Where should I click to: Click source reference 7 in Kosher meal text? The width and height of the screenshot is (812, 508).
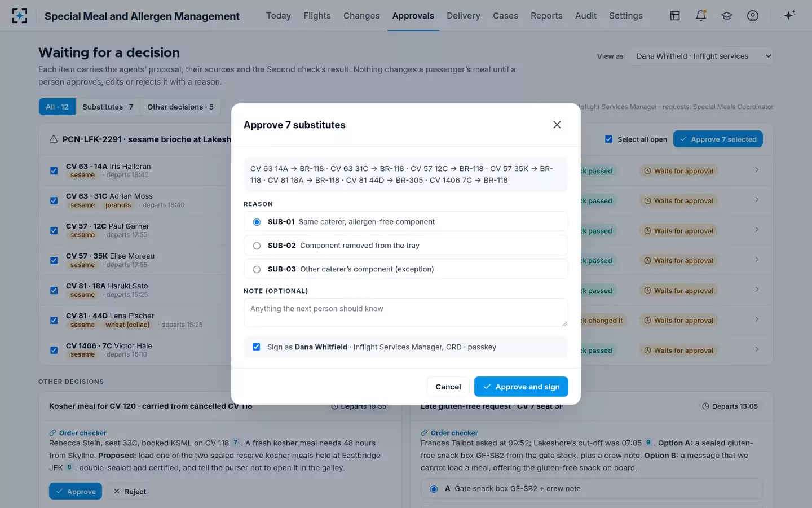[x=235, y=443]
